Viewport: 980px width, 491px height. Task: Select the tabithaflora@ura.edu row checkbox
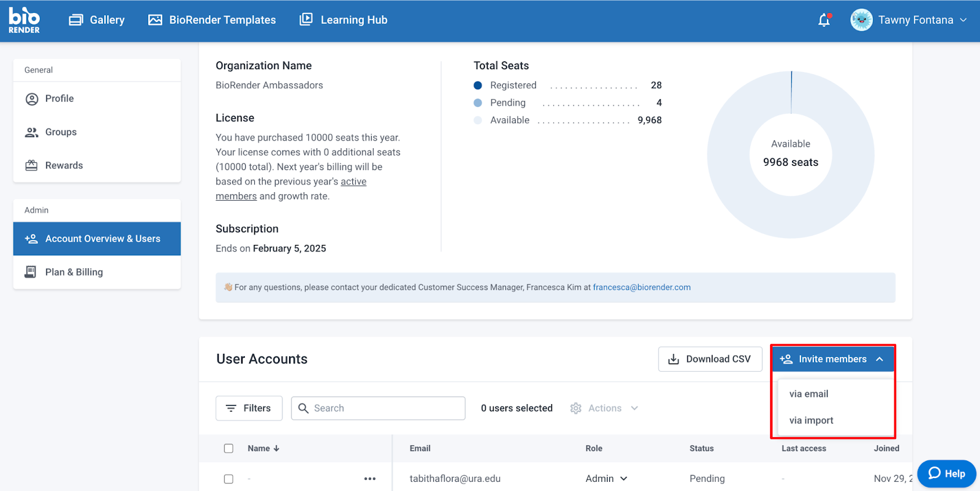coord(228,479)
